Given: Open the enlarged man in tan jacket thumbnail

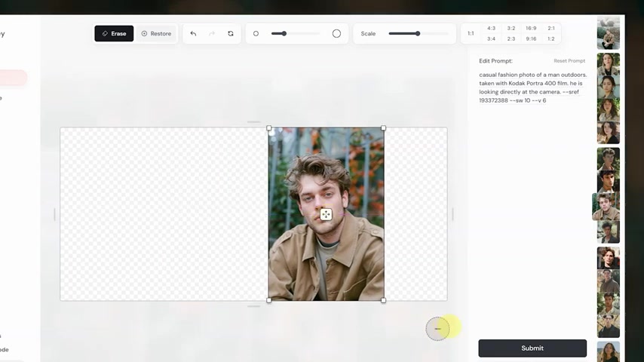Looking at the screenshot, I should [x=606, y=207].
